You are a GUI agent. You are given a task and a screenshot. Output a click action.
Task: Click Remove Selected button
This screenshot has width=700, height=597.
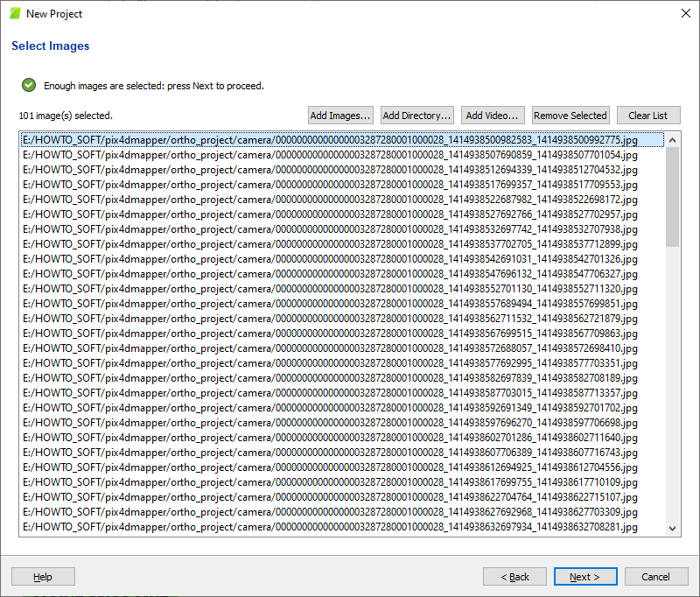(x=570, y=116)
